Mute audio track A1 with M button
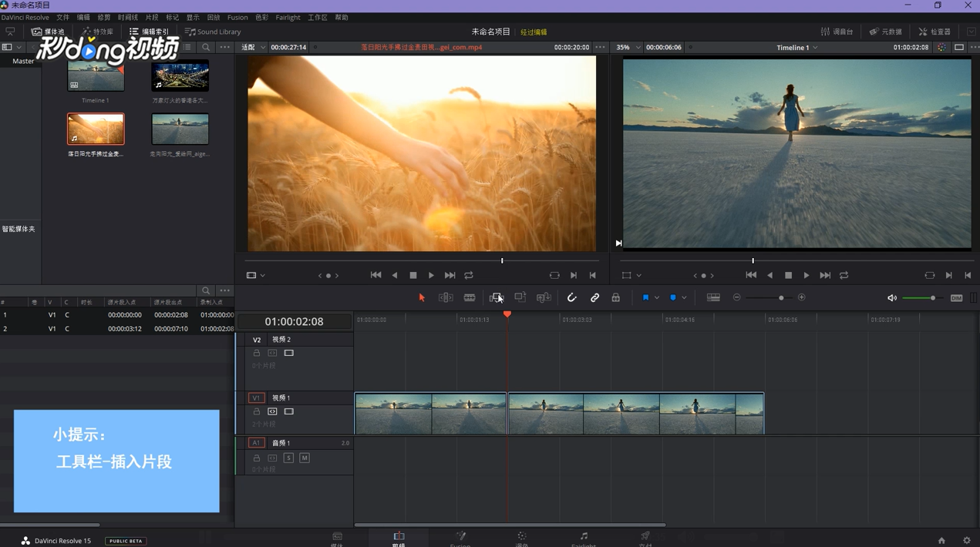The height and width of the screenshot is (547, 980). click(305, 458)
